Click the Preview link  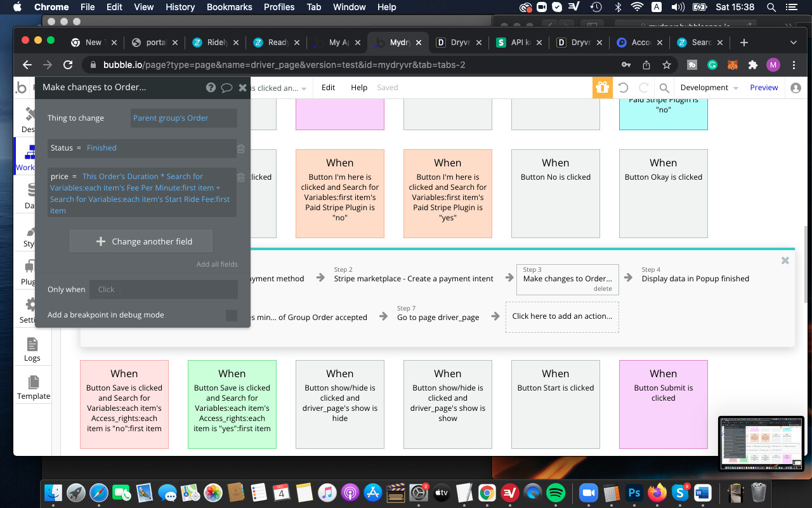click(764, 88)
